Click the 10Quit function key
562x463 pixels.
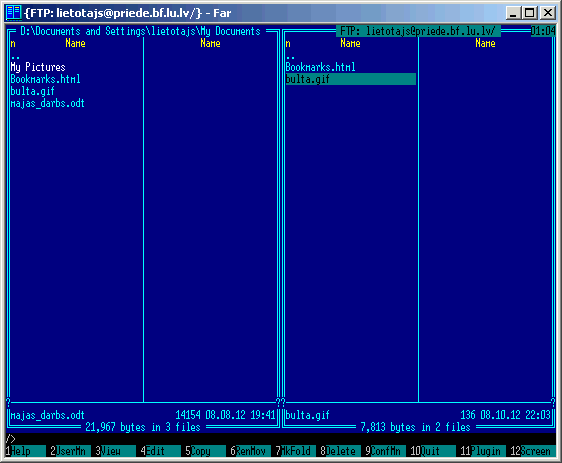(x=433, y=451)
